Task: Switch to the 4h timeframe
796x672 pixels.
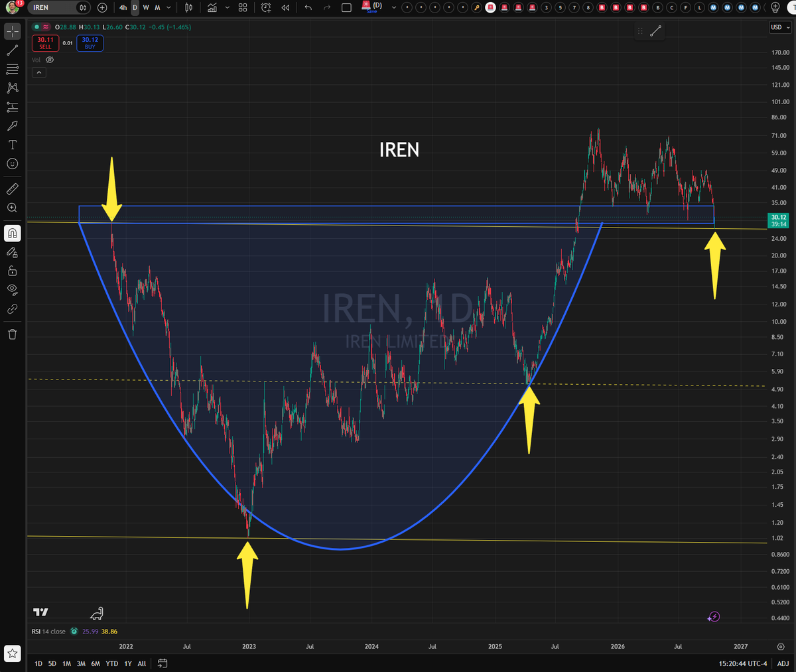Action: (123, 7)
